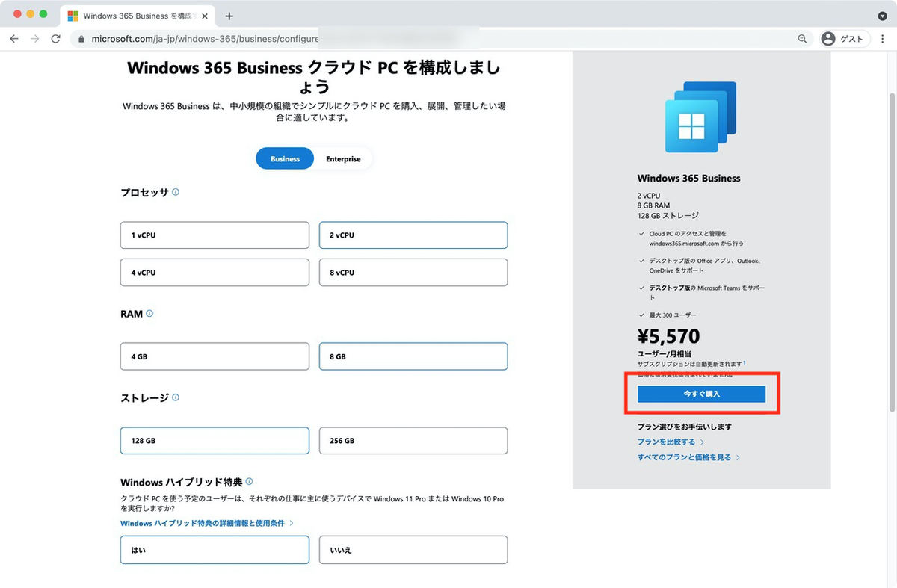Viewport: 897px width, 588px height.
Task: Open the Chrome three-dot menu
Action: tap(883, 39)
